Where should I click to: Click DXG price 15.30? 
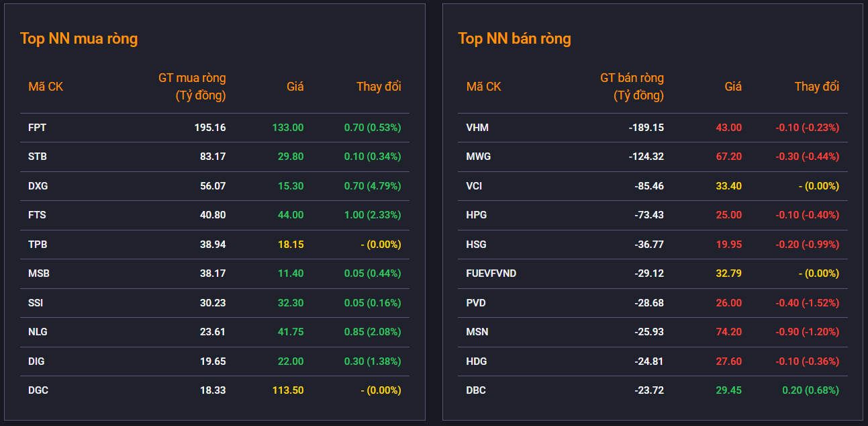point(291,186)
